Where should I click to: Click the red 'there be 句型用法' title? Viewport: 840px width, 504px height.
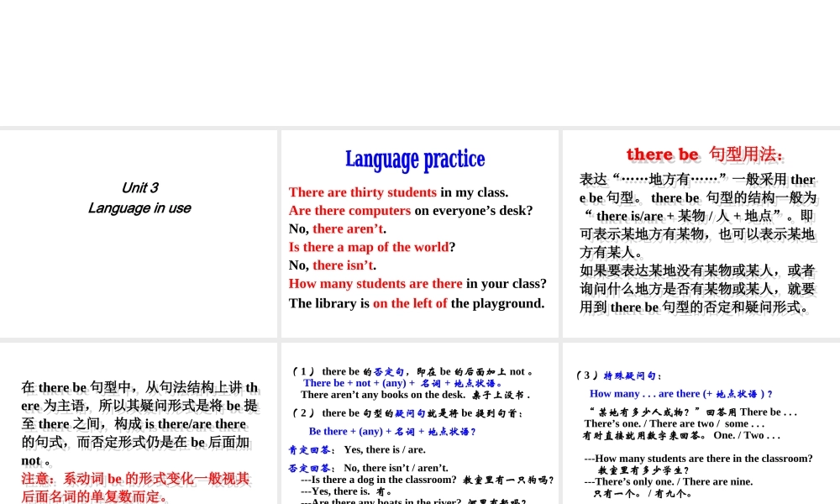pos(705,155)
